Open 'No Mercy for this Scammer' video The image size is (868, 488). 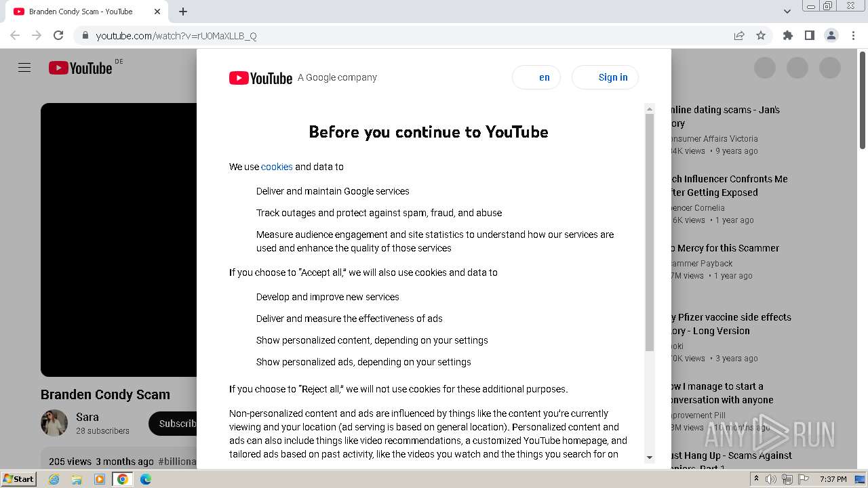coord(726,248)
